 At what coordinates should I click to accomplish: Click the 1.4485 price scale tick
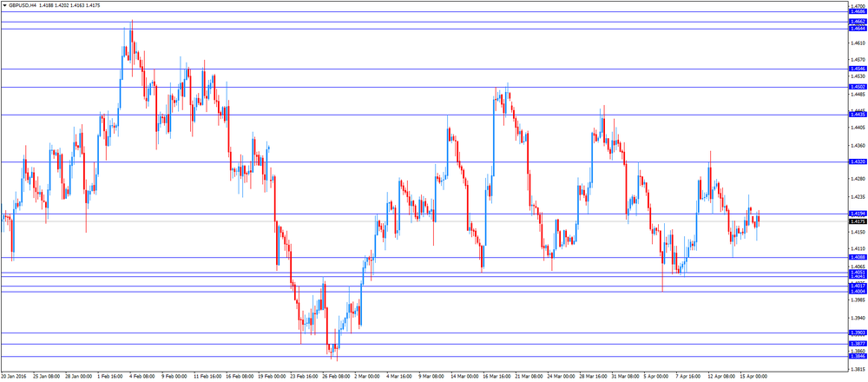858,94
